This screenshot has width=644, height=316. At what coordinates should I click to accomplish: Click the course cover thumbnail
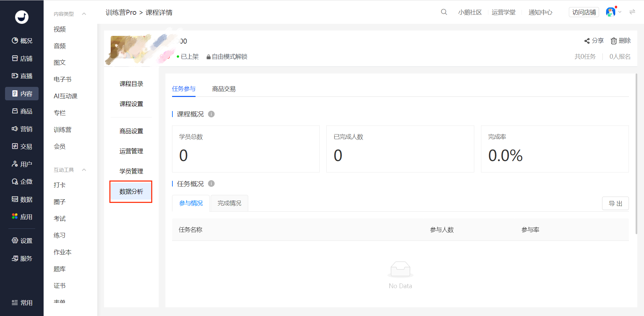[131, 47]
